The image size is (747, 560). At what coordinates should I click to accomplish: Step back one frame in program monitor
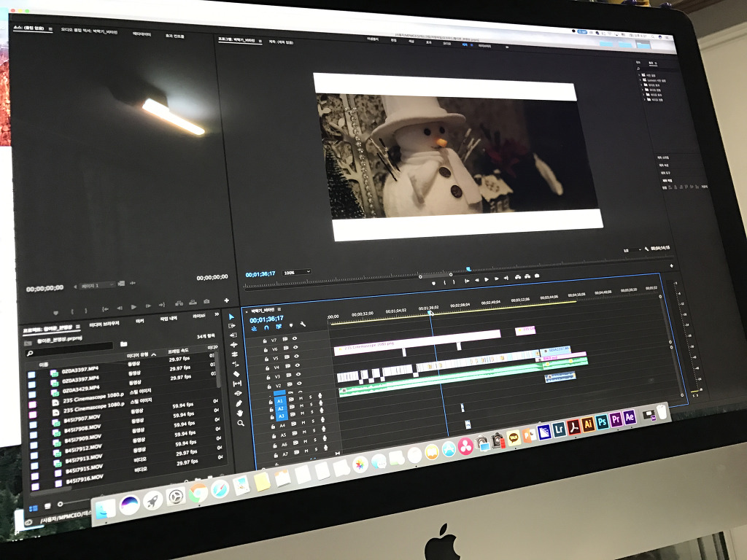coord(477,280)
